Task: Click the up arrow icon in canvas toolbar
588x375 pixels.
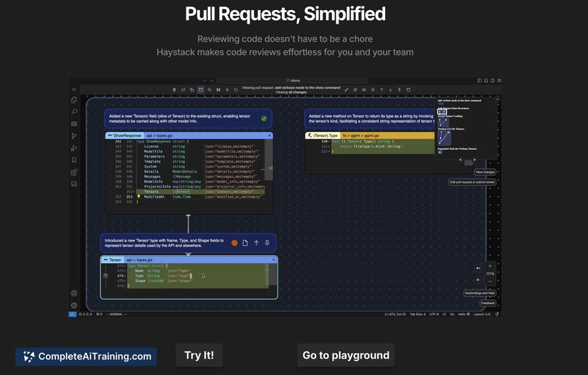Action: tap(381, 90)
